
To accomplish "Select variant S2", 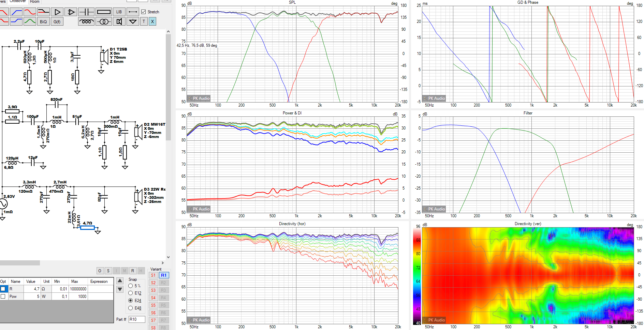I will [153, 283].
